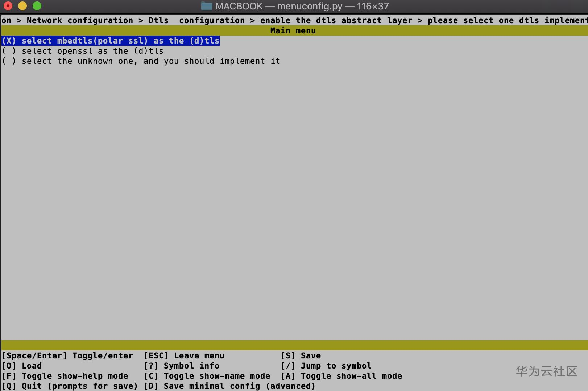Toggle show-all mode via [A]

[x=341, y=376]
